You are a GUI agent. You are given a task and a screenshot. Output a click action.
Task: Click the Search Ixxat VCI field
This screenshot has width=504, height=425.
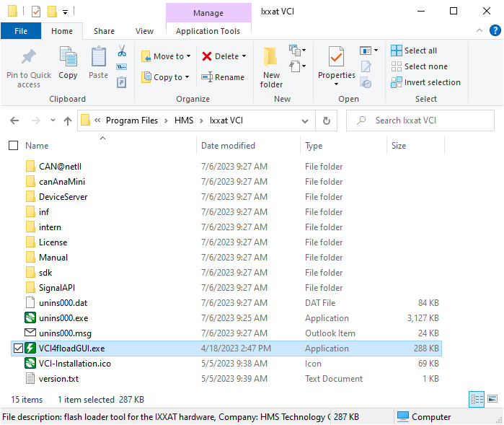tap(420, 121)
